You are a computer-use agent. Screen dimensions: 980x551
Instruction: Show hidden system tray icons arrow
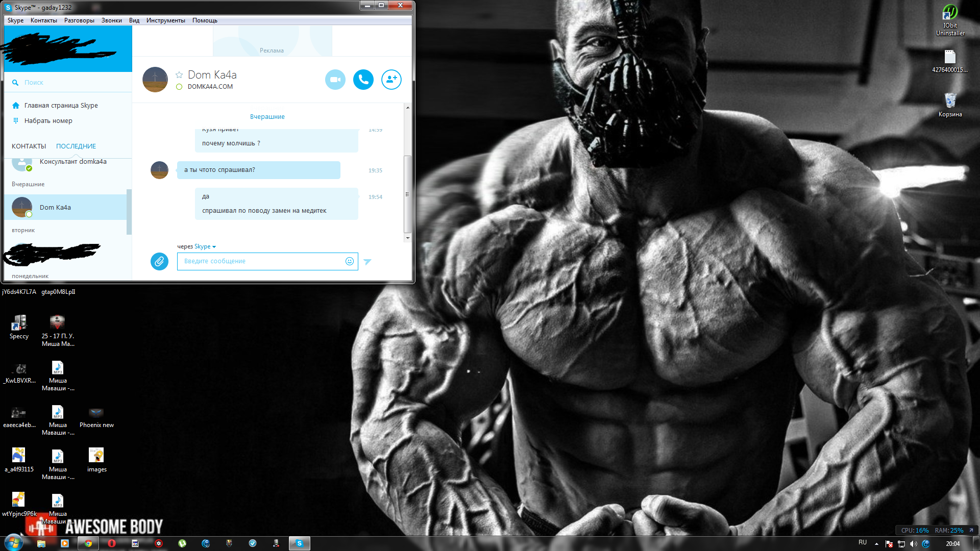[x=876, y=544]
